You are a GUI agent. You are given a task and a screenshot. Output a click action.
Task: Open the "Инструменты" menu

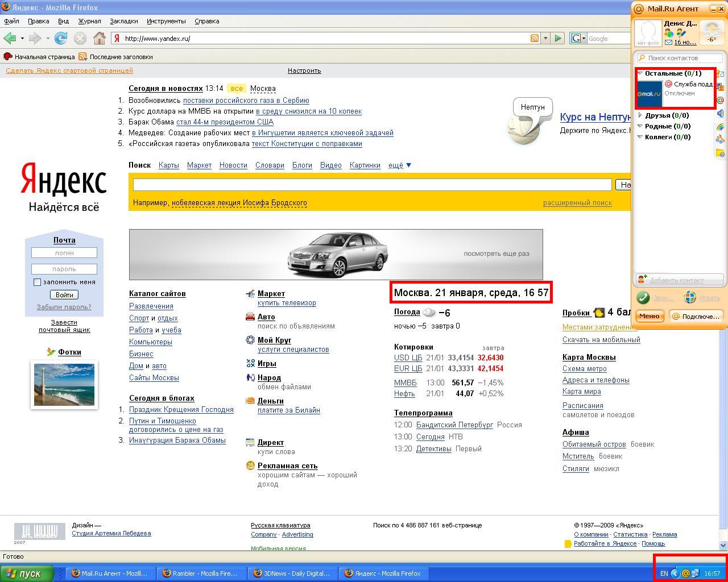coord(166,21)
